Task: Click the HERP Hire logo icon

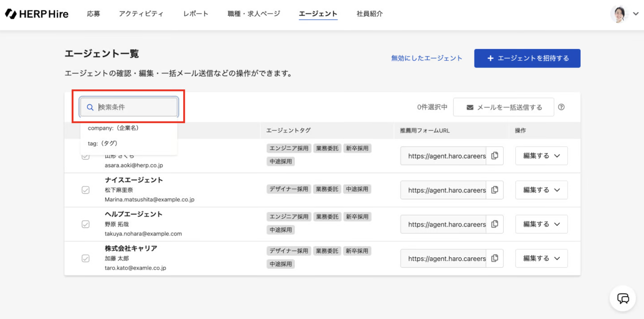Action: (x=11, y=14)
